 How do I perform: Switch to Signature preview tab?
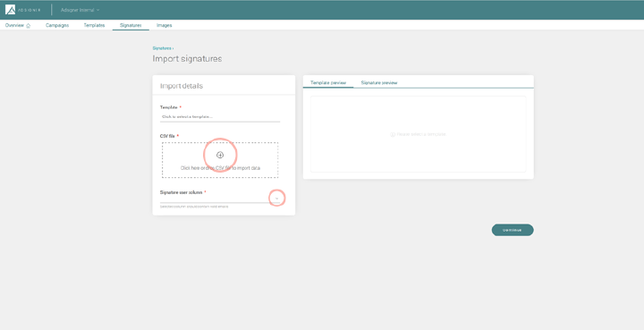(x=379, y=83)
